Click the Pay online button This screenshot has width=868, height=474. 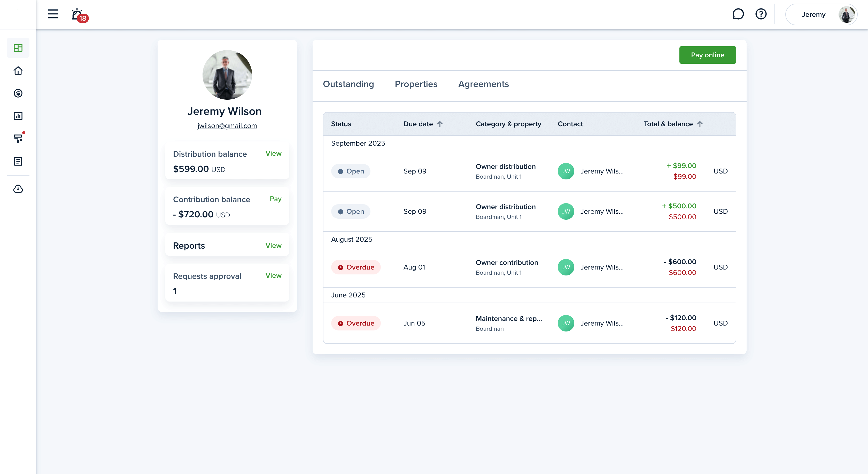[707, 55]
